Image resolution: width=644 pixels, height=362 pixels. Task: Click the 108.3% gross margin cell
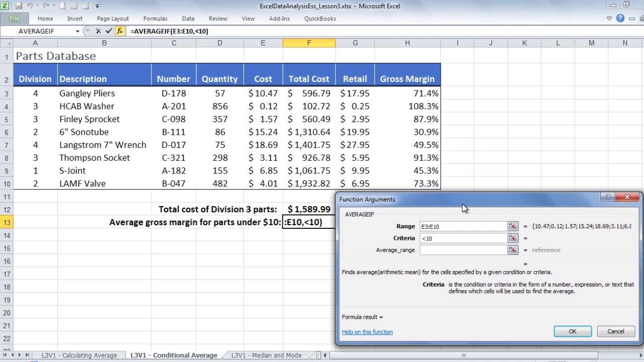(x=407, y=107)
